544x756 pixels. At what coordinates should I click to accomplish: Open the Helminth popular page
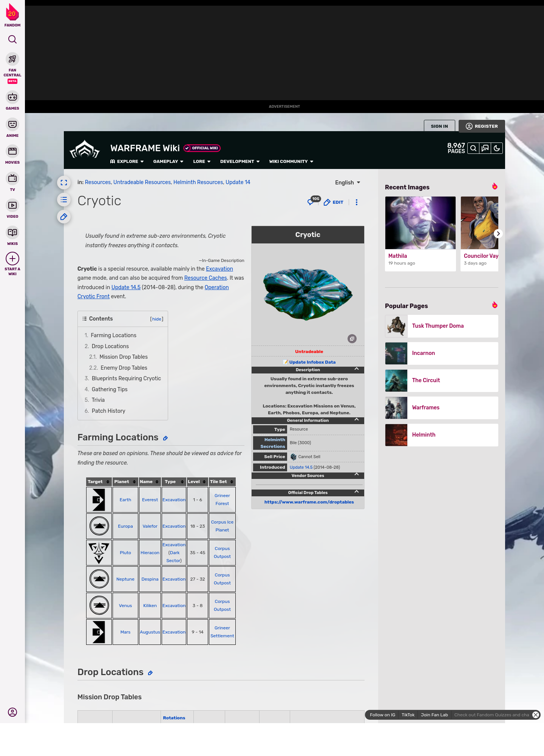pos(442,435)
